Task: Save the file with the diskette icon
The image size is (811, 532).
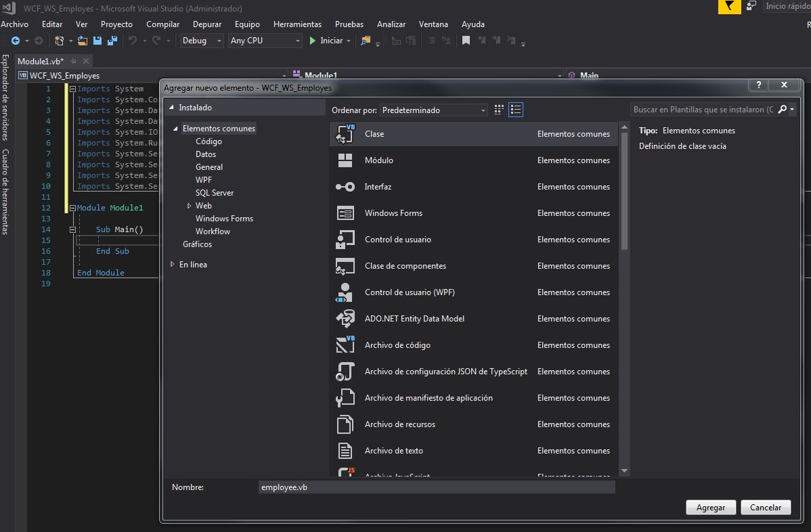Action: point(97,41)
